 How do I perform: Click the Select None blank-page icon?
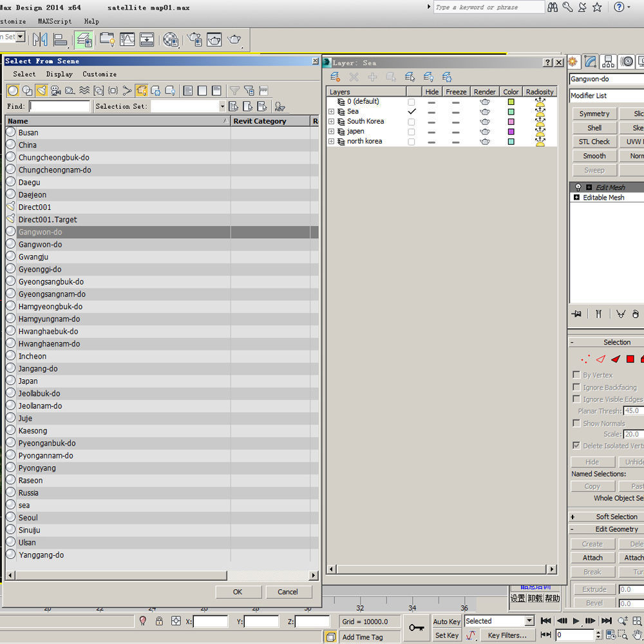202,90
